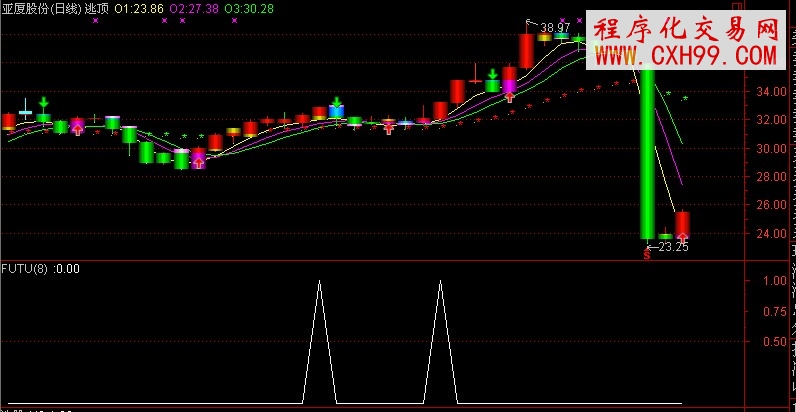Click the 23.25 low price label

671,246
